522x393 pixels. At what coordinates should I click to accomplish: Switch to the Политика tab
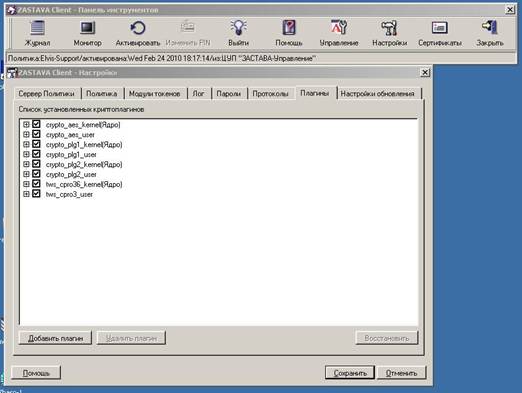[x=102, y=94]
